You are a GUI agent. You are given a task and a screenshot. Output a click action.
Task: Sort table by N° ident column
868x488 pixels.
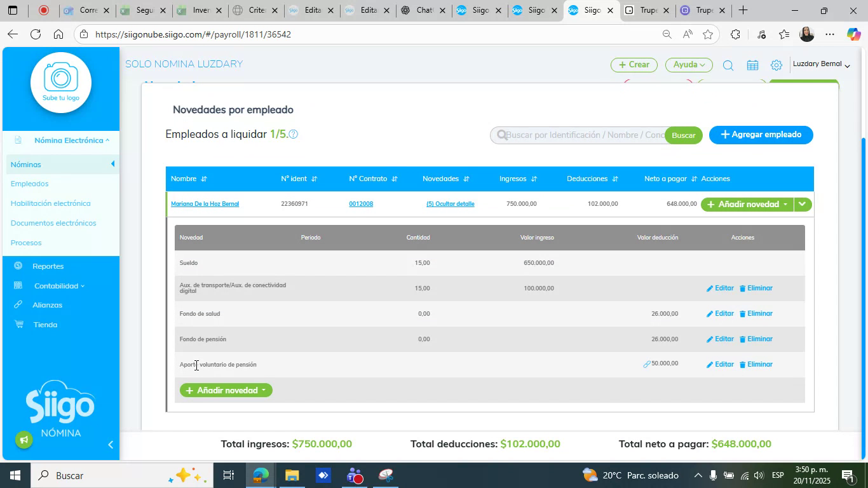point(314,179)
